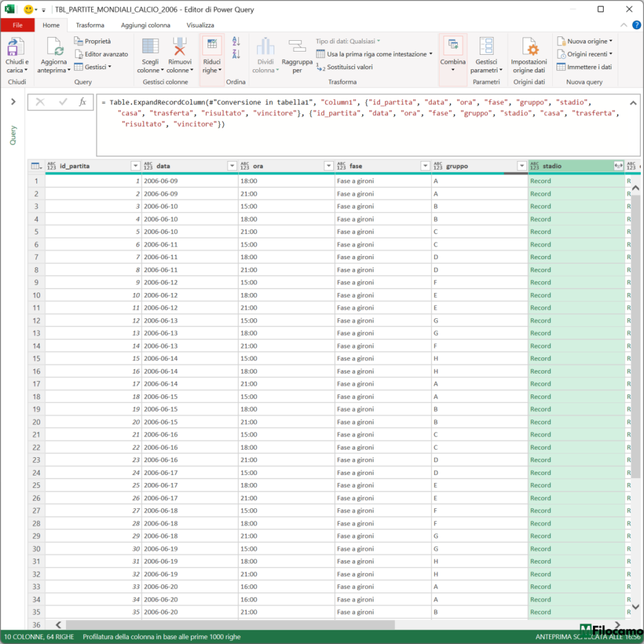Click the Fase a gironi cell in row 3
The width and height of the screenshot is (644, 644).
pyautogui.click(x=383, y=206)
